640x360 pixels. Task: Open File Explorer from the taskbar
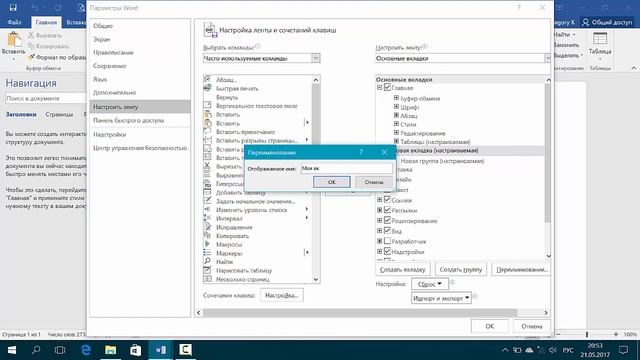point(111,350)
